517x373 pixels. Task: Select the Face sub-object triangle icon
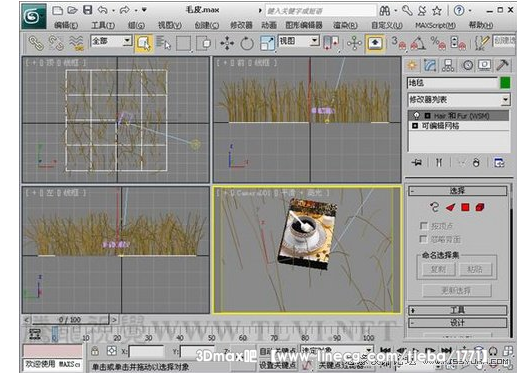click(x=450, y=208)
